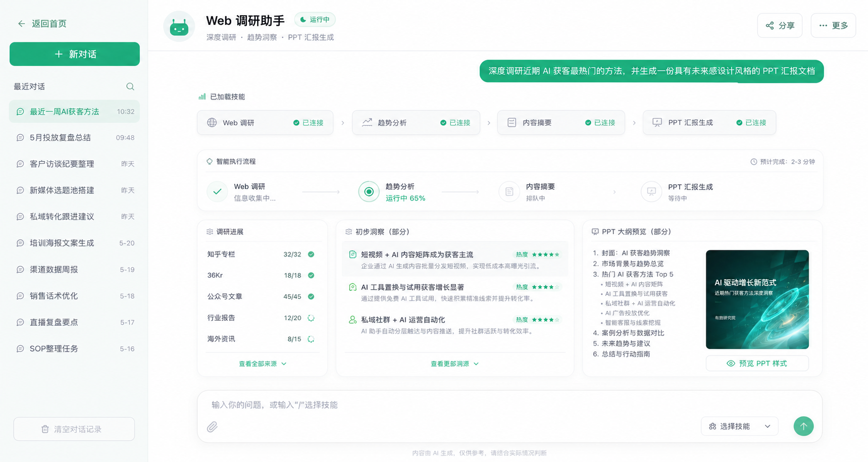Click the 行业报告 loading spinner
The image size is (868, 462).
coord(311,318)
